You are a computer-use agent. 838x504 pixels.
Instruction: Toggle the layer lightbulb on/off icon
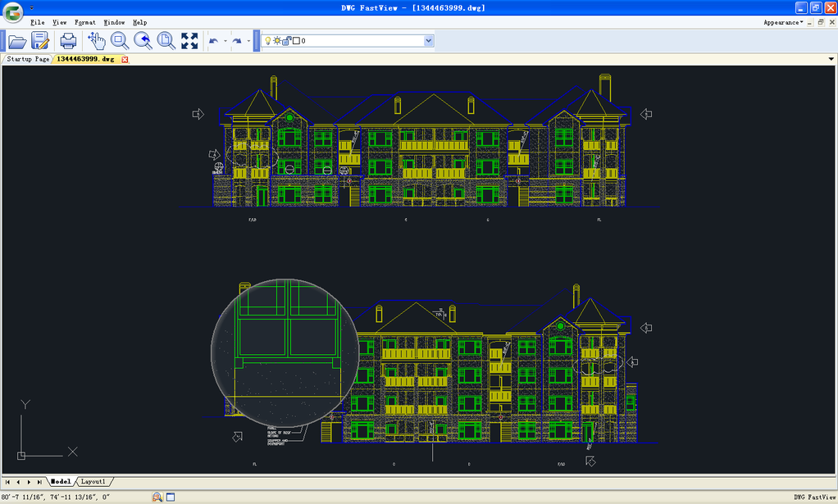(x=268, y=41)
